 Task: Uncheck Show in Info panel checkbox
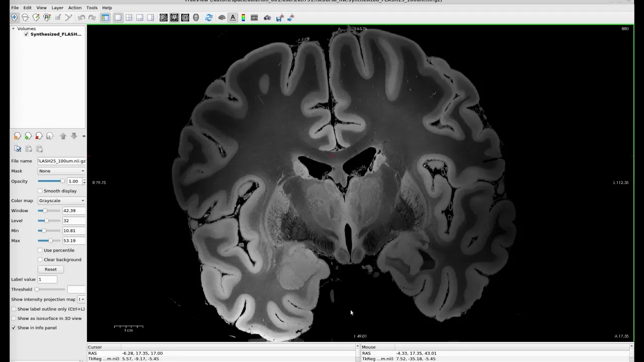[14, 328]
